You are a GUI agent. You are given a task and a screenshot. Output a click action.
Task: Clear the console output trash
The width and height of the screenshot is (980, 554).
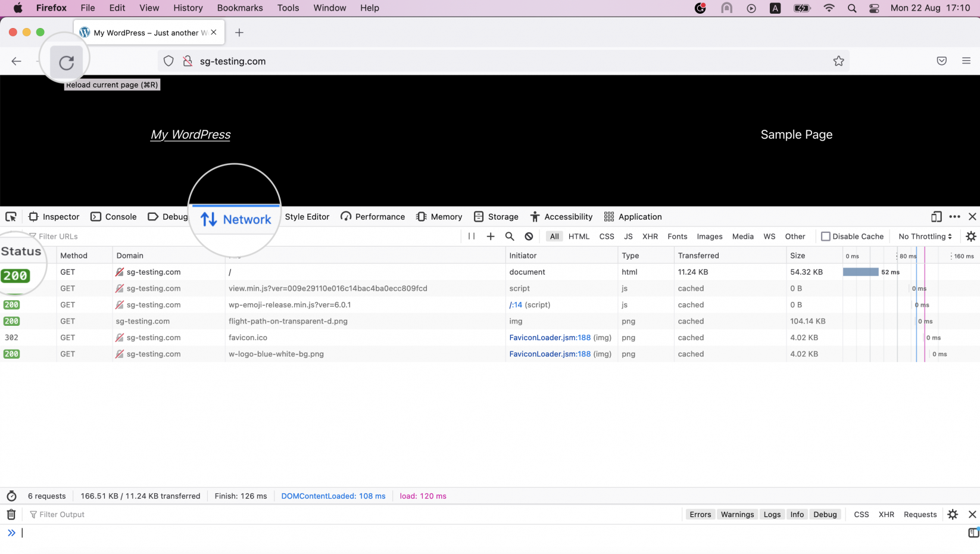click(x=11, y=515)
